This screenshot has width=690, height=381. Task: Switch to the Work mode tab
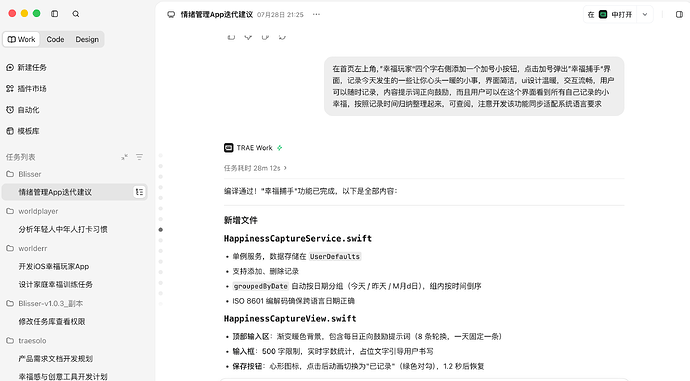(x=21, y=39)
